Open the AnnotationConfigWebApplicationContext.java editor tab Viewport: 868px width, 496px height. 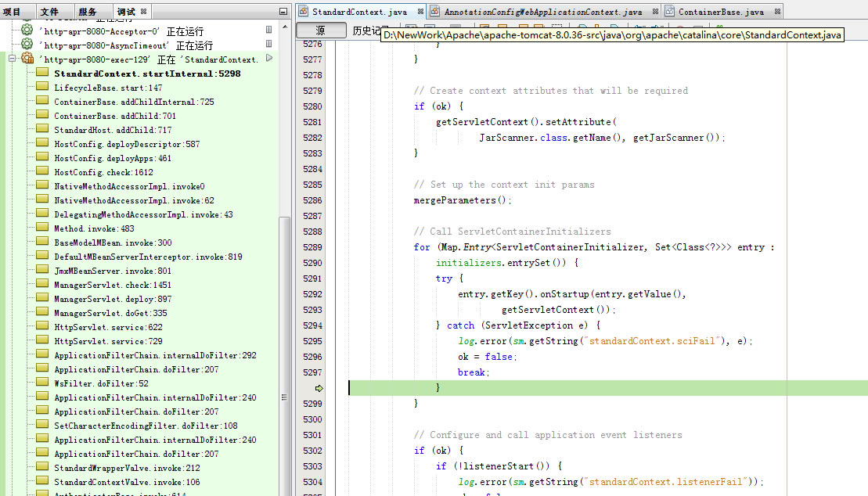[543, 12]
